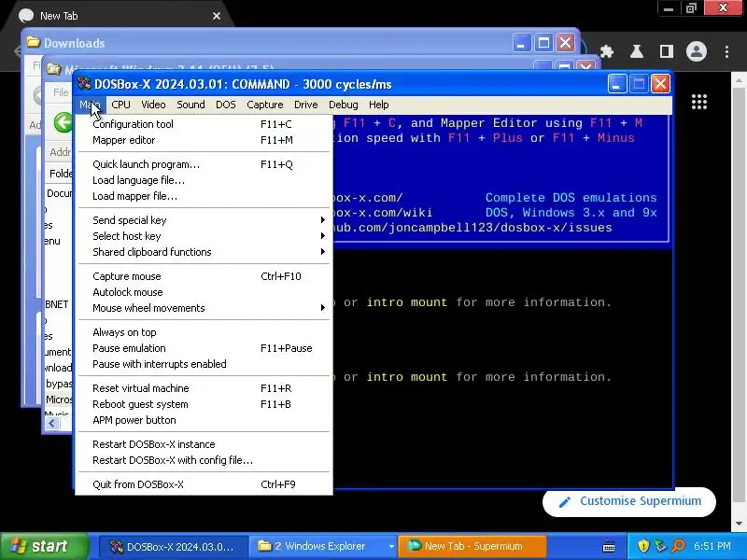
Task: Select Reset virtual machine
Action: [204, 388]
